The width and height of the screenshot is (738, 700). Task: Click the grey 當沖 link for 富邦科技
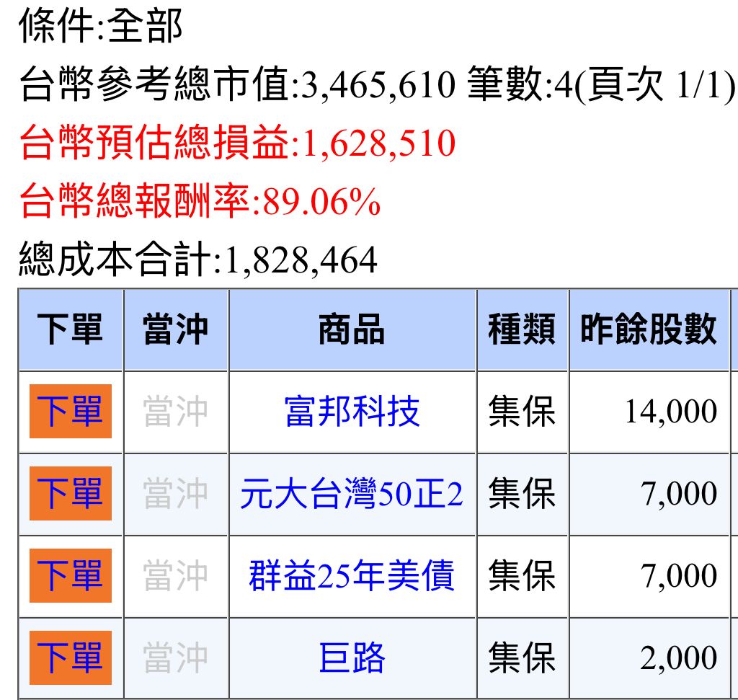pos(175,412)
